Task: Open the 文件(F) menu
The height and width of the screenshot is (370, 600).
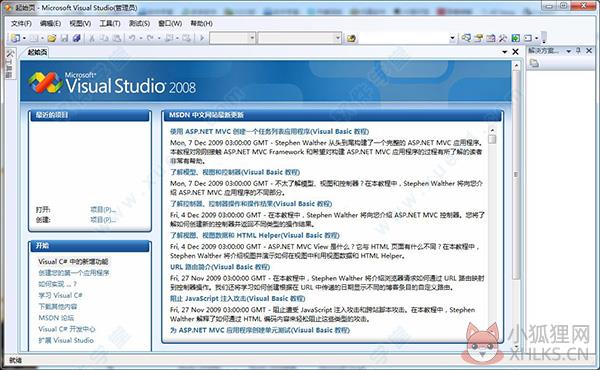Action: tap(21, 23)
